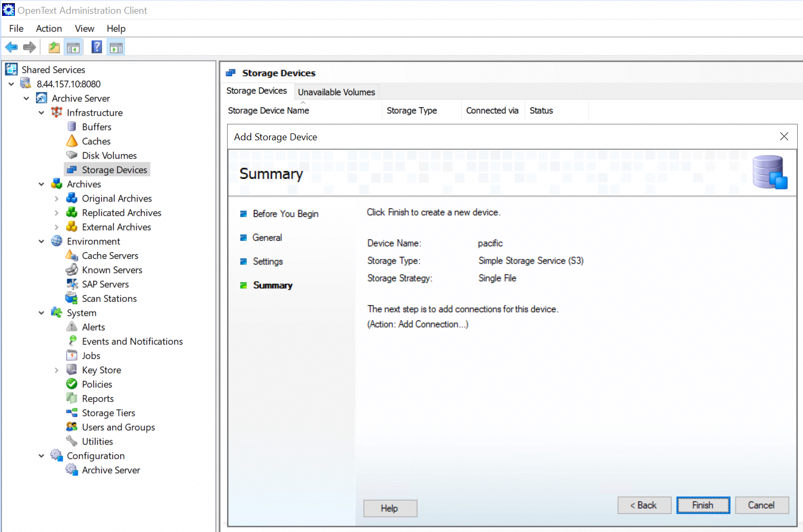
Task: Click the SAP Servers icon
Action: (71, 284)
